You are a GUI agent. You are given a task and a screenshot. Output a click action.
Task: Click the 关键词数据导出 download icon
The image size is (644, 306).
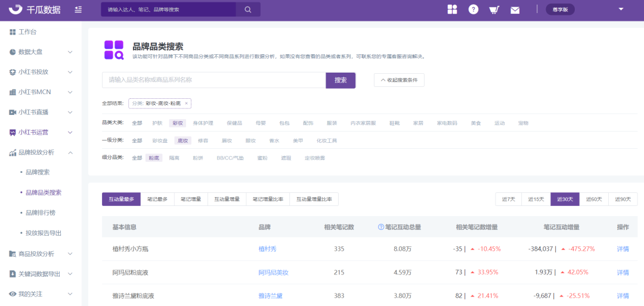tap(13, 274)
